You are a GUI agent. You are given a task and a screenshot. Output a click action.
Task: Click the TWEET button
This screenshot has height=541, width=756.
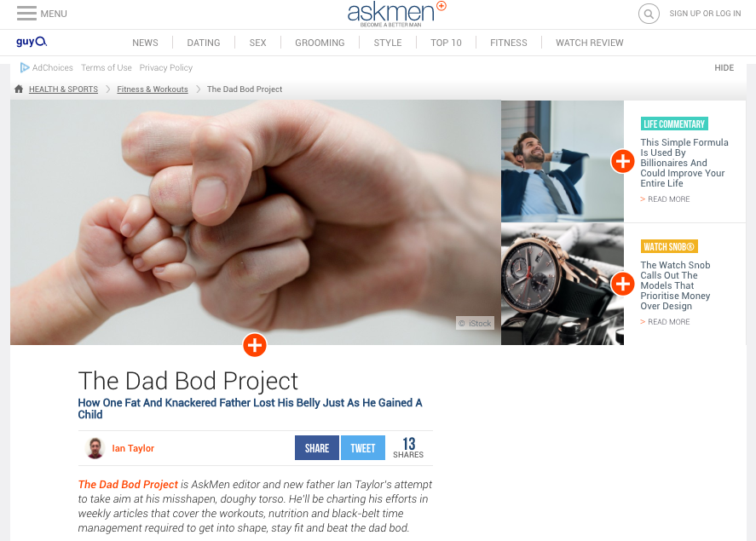362,448
